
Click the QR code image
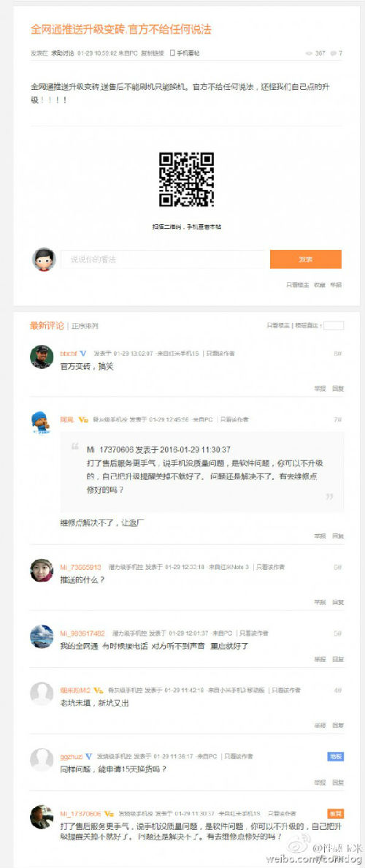[186, 179]
